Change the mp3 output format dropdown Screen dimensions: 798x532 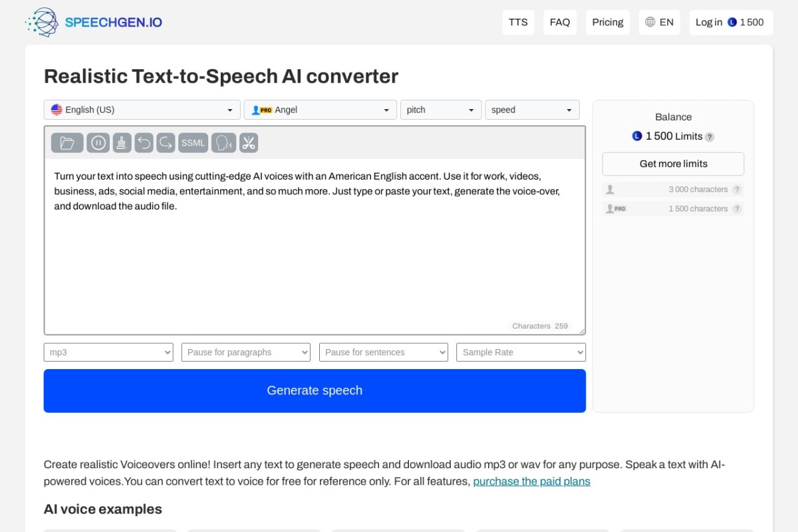coord(108,352)
